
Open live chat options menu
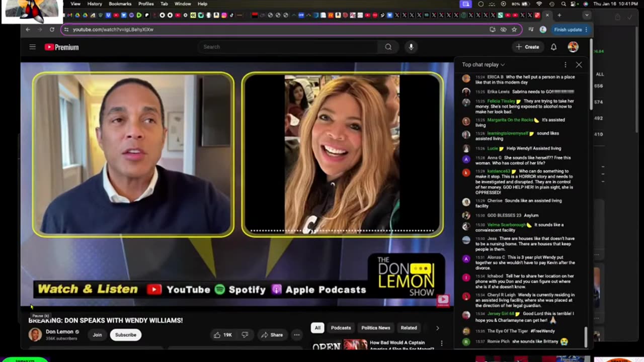pyautogui.click(x=565, y=64)
